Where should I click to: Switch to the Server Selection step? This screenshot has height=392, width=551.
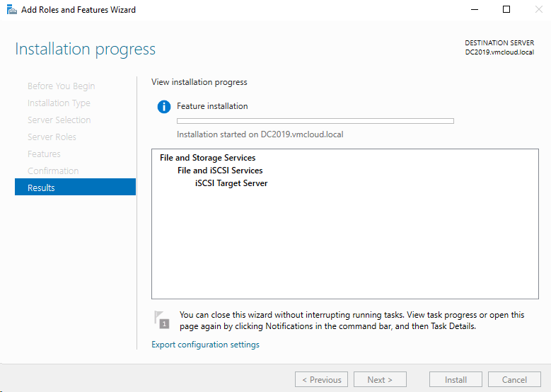[x=59, y=120]
